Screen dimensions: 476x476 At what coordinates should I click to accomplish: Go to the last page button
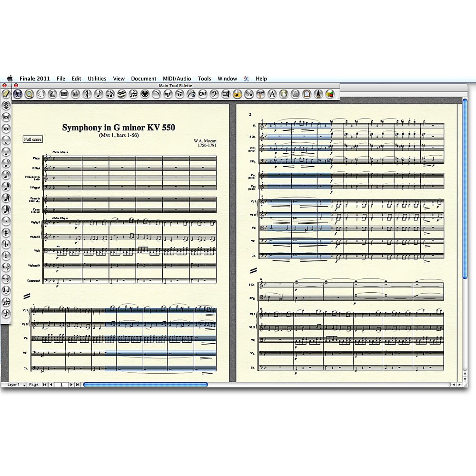pos(78,385)
